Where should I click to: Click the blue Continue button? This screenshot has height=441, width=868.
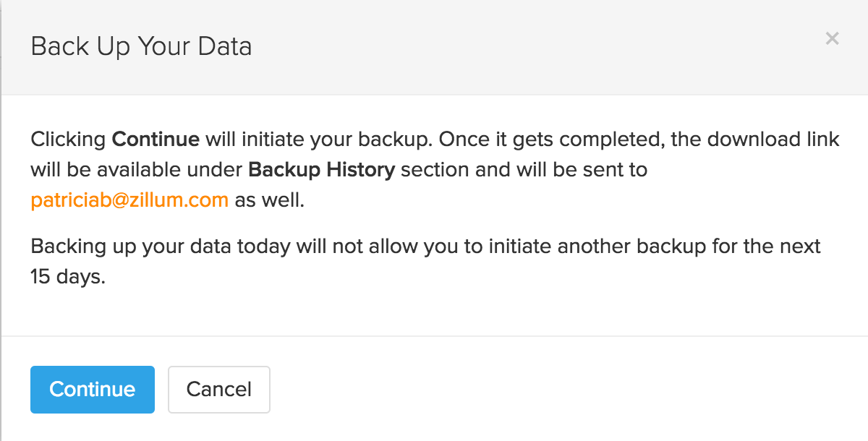point(93,390)
